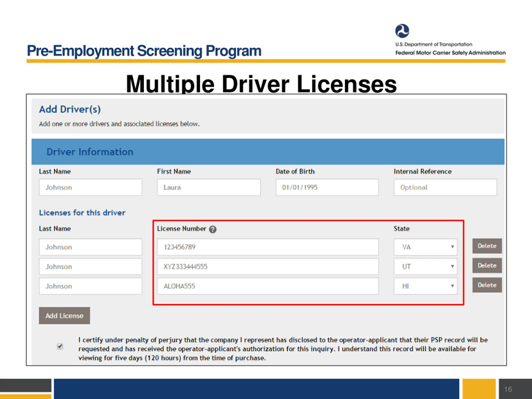Viewport: 532px width, 399px height.
Task: Click license number field 123456789
Action: point(268,247)
